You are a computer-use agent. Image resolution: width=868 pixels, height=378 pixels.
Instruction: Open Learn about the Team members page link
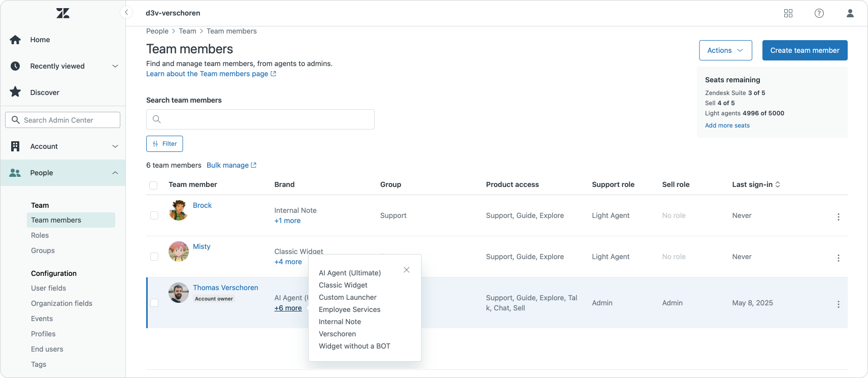(x=211, y=74)
